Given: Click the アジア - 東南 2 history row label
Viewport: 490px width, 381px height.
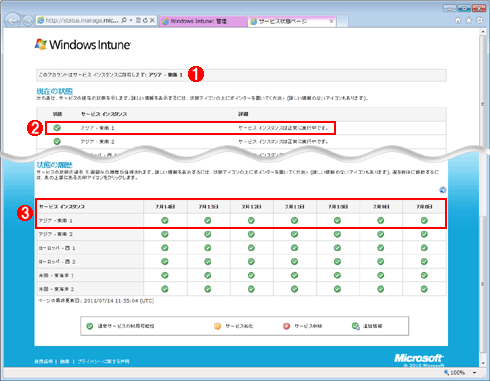Looking at the screenshot, I should 56,234.
